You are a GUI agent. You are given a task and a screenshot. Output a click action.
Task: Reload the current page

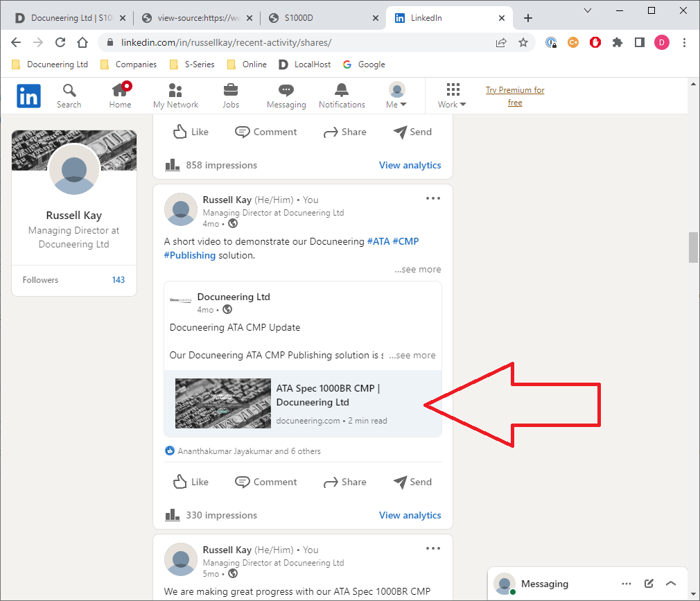pos(60,42)
